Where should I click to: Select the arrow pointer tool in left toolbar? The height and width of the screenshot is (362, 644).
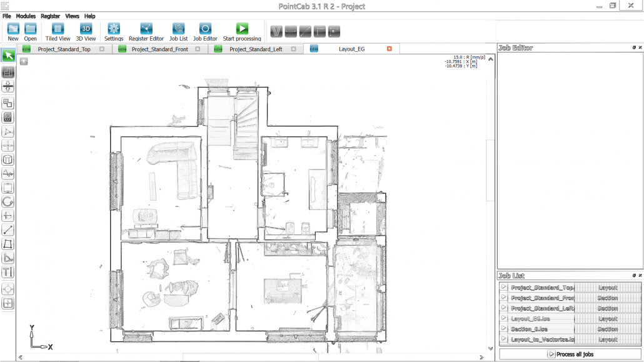(x=8, y=56)
